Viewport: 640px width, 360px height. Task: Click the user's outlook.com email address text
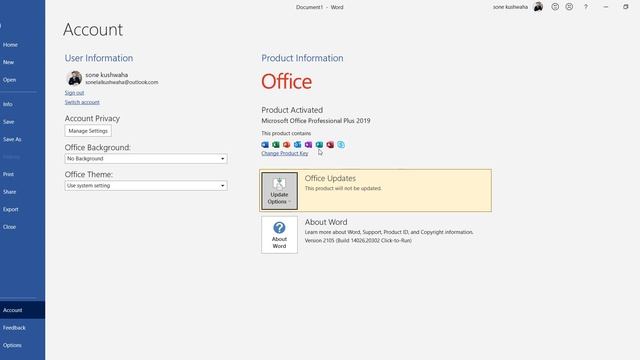click(122, 82)
